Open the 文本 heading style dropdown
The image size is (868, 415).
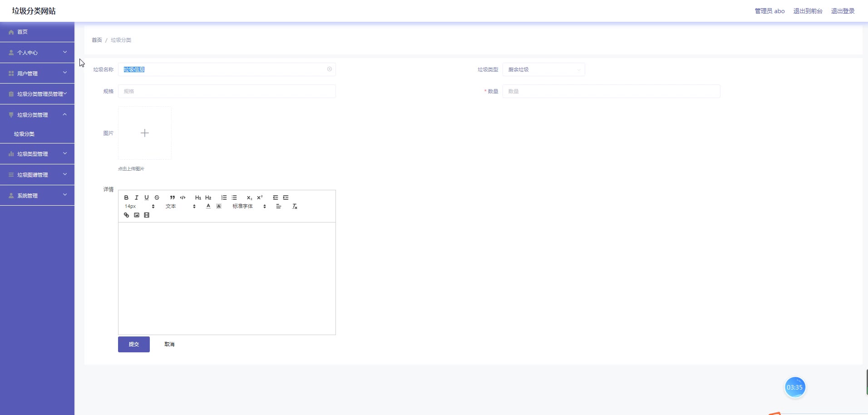(181, 206)
